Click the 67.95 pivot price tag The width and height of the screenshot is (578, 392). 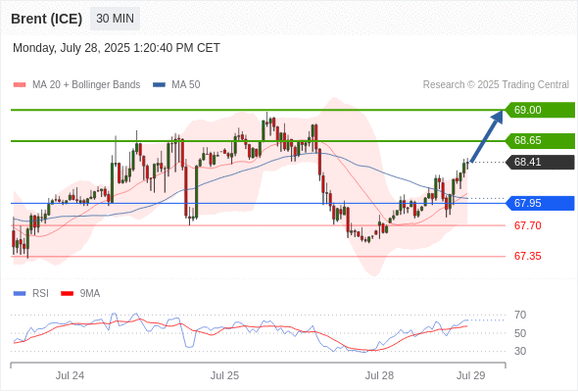540,203
